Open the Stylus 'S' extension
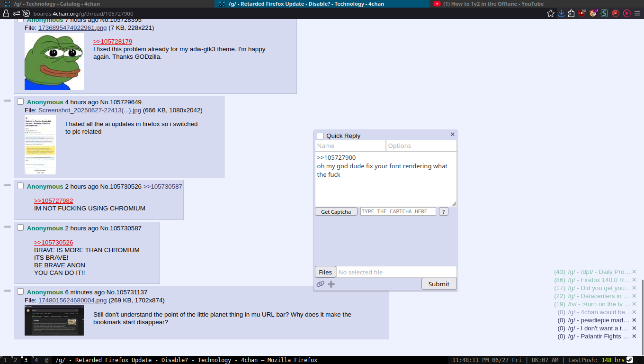The height and width of the screenshot is (364, 644). tap(604, 13)
